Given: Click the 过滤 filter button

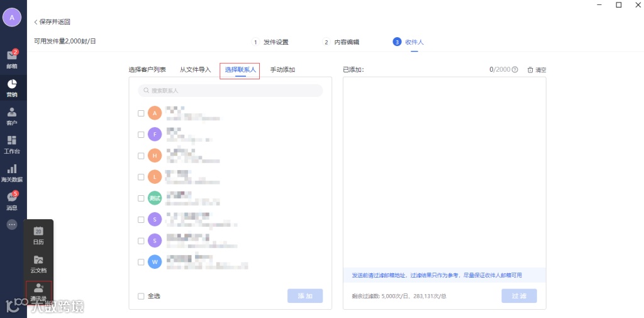Looking at the screenshot, I should click(x=519, y=296).
